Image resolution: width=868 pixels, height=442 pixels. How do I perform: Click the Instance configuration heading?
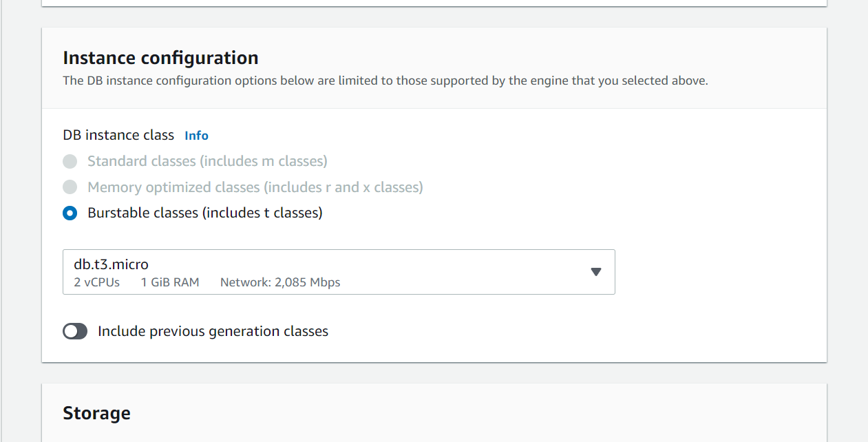tap(160, 58)
